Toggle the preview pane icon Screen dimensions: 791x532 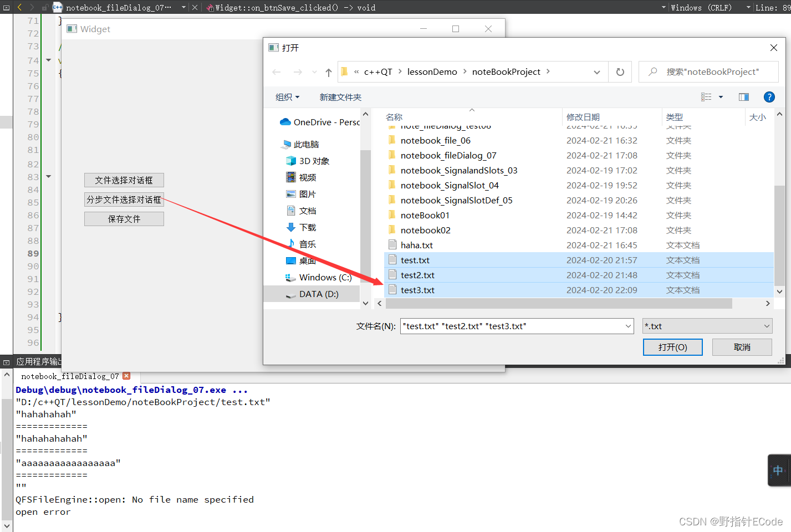click(744, 97)
